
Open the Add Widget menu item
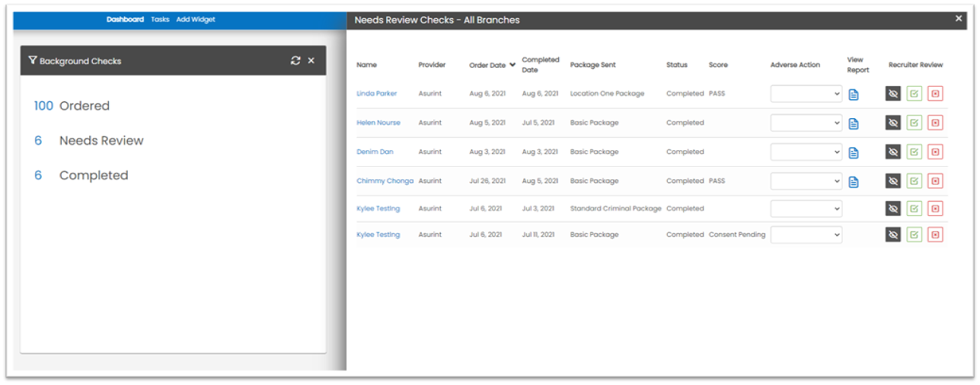click(x=196, y=20)
